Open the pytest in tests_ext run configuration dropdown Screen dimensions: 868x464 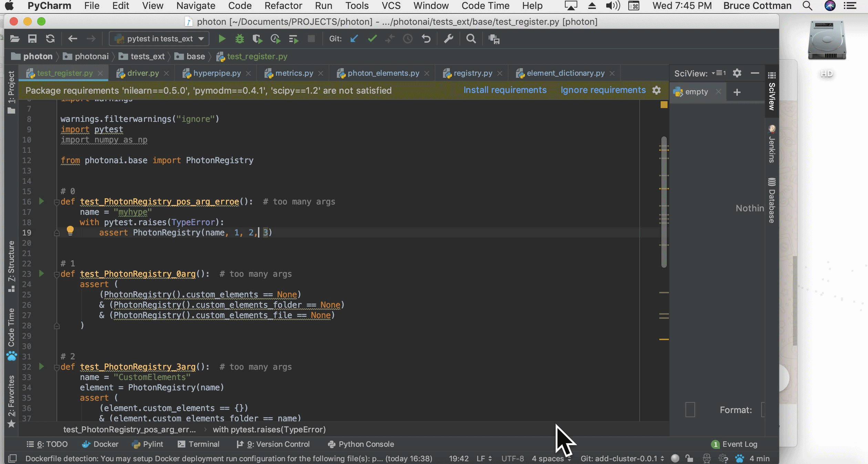[159, 39]
